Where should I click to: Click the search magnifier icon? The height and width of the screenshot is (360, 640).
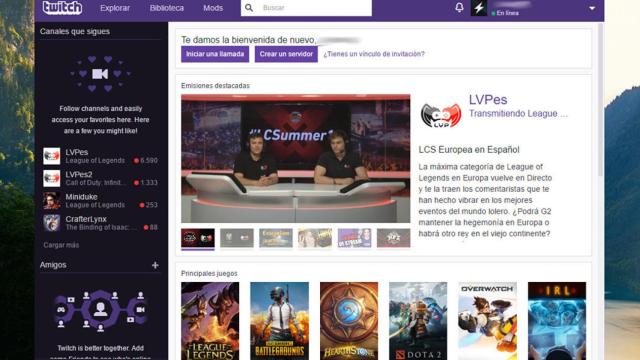[249, 8]
